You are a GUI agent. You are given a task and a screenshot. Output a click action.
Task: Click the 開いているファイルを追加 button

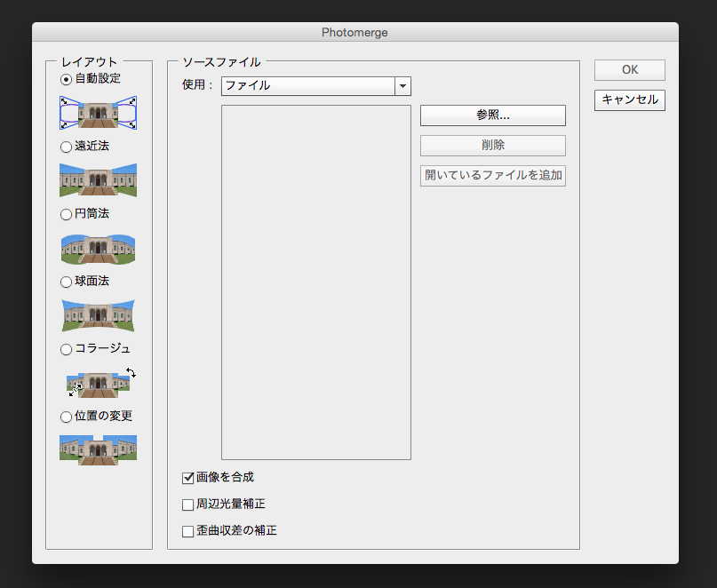pyautogui.click(x=493, y=176)
